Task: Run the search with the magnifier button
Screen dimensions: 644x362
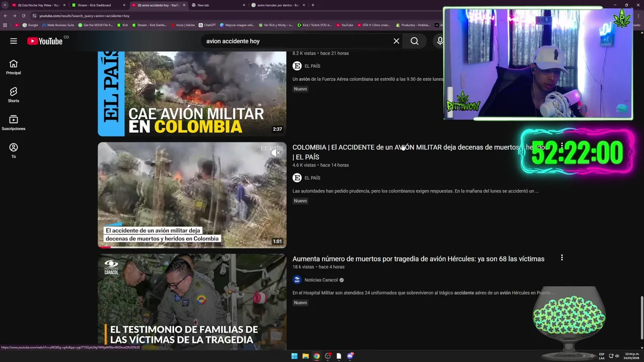Action: click(415, 41)
